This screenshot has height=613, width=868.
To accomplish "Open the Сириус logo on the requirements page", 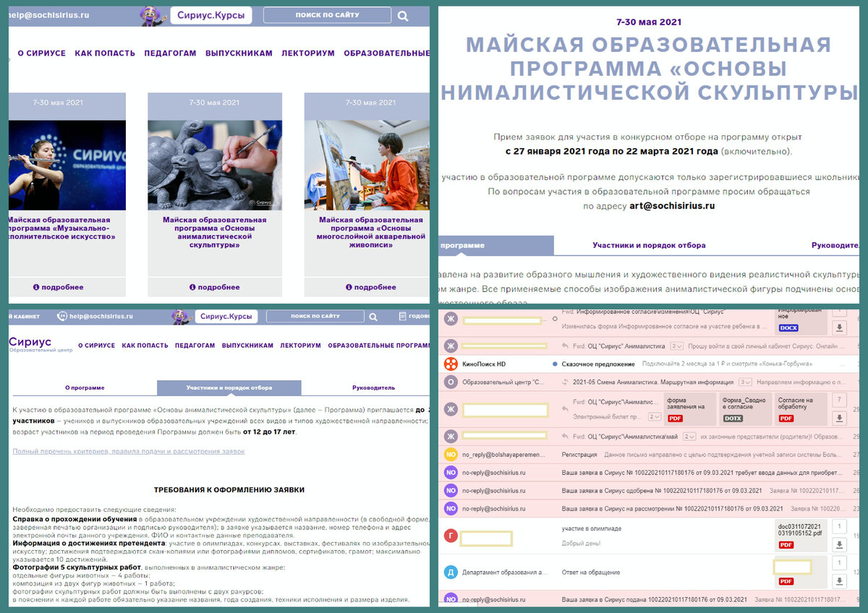I will click(x=30, y=344).
